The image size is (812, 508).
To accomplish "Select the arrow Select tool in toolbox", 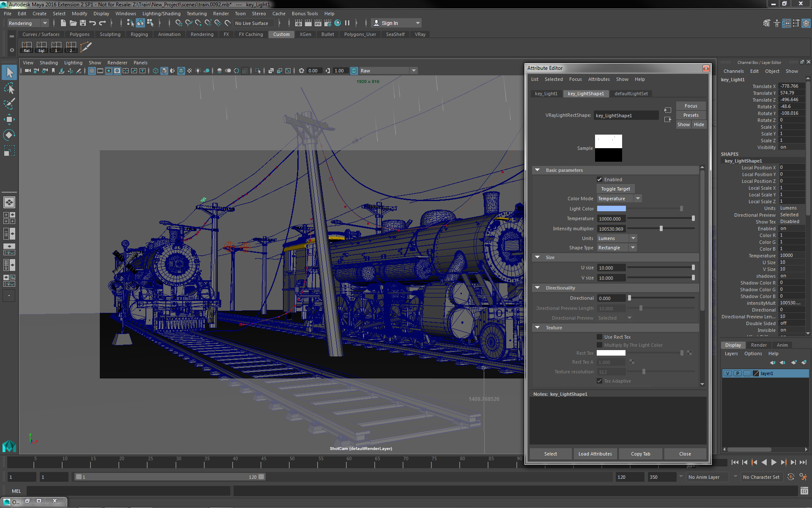I will pyautogui.click(x=9, y=72).
